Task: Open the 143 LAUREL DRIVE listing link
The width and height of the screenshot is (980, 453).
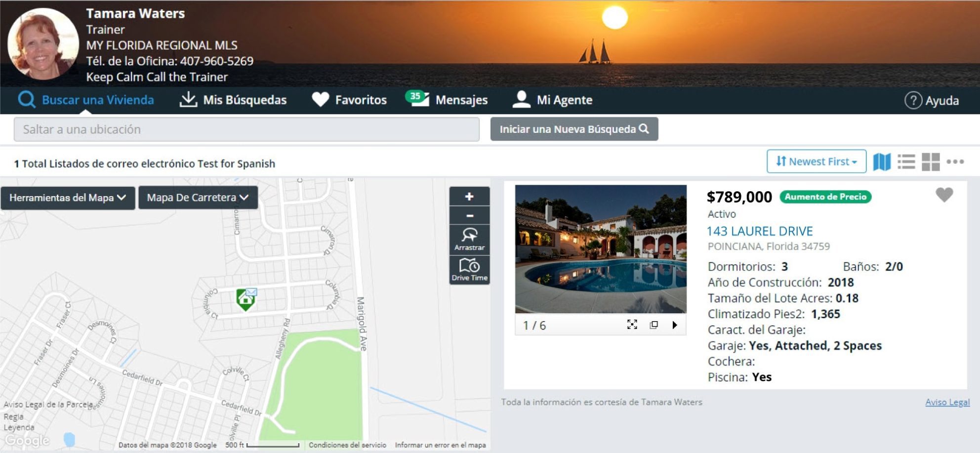Action: point(760,231)
